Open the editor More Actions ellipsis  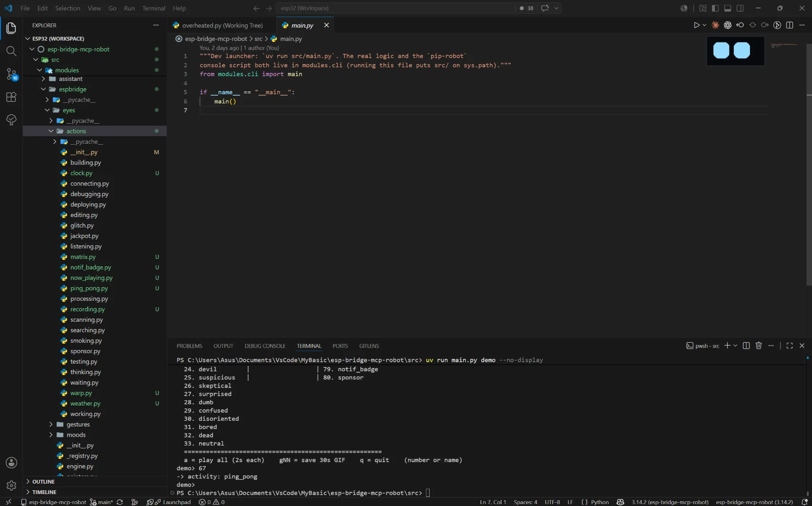click(x=802, y=25)
